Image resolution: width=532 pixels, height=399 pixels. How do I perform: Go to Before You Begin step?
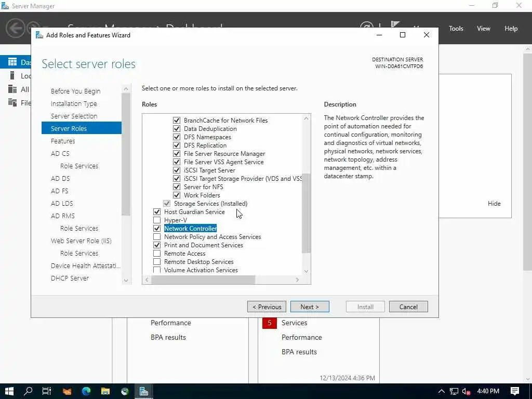[x=76, y=91]
